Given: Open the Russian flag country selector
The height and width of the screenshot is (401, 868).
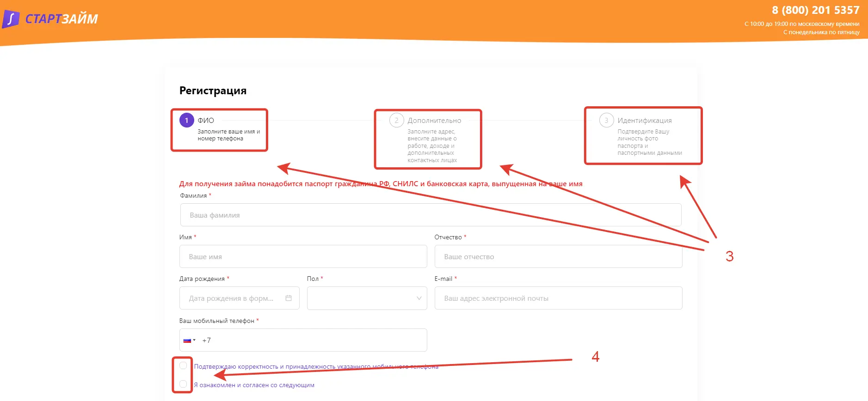Looking at the screenshot, I should [190, 340].
